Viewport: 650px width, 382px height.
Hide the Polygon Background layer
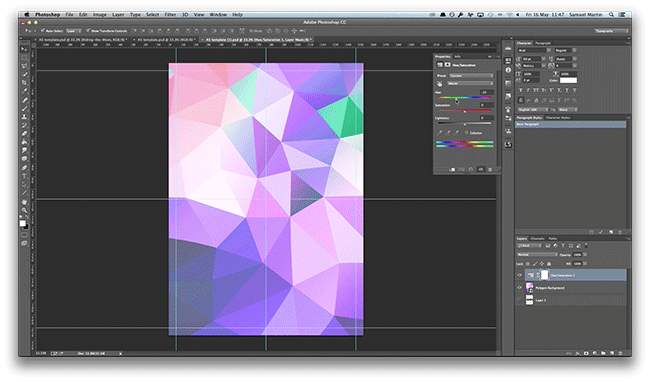click(x=519, y=288)
